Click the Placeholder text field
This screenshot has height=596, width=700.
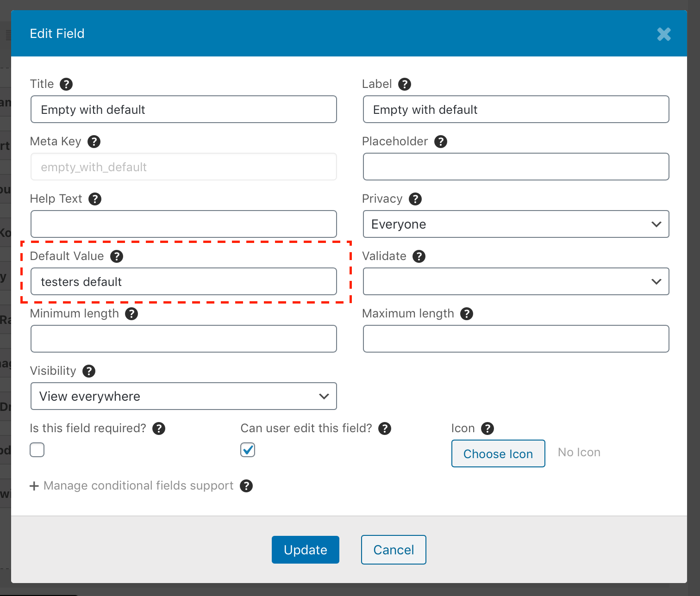[x=516, y=167]
